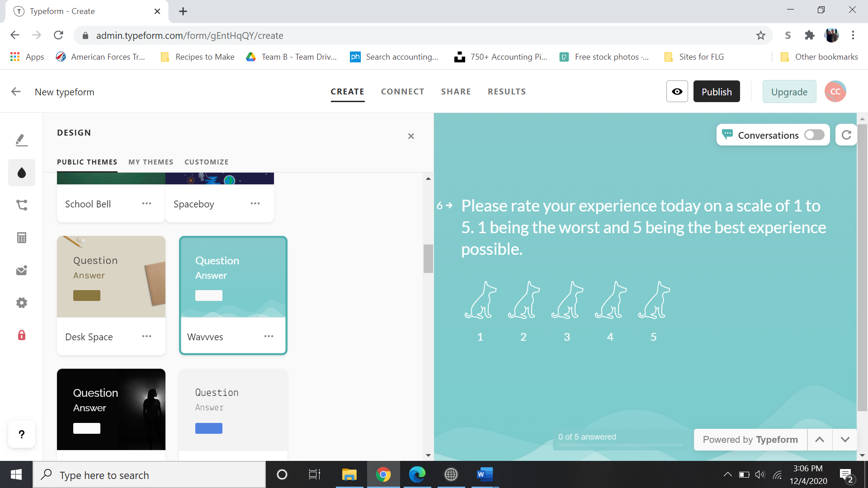The image size is (868, 488).
Task: Click the refresh preview icon
Action: point(846,135)
